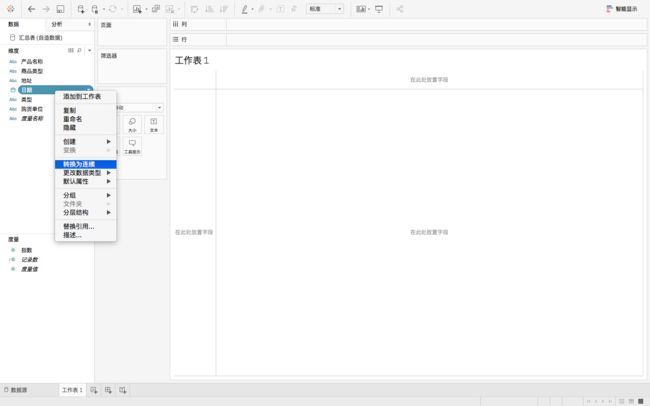
Task: Switch to the 分析 pane tab
Action: click(57, 24)
